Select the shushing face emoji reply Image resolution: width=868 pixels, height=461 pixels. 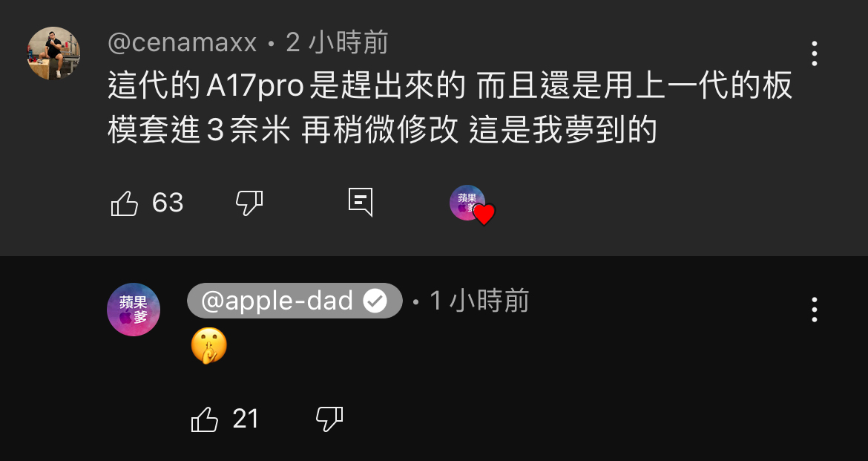(x=208, y=346)
